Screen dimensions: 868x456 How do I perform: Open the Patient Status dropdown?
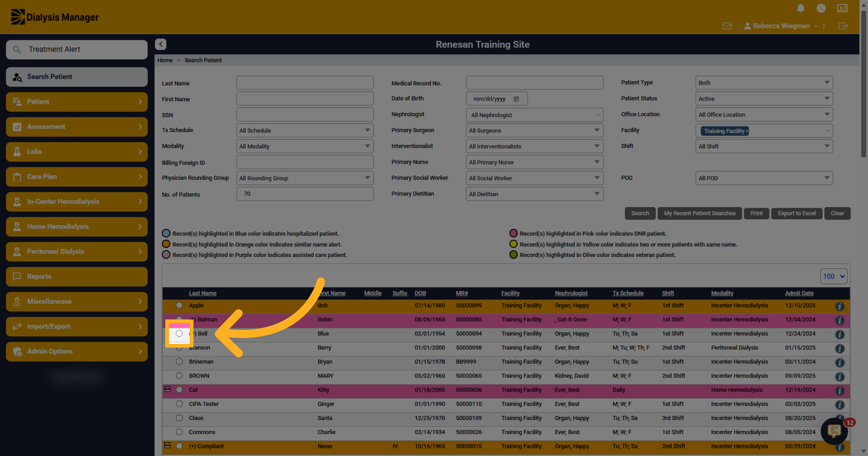tap(764, 99)
